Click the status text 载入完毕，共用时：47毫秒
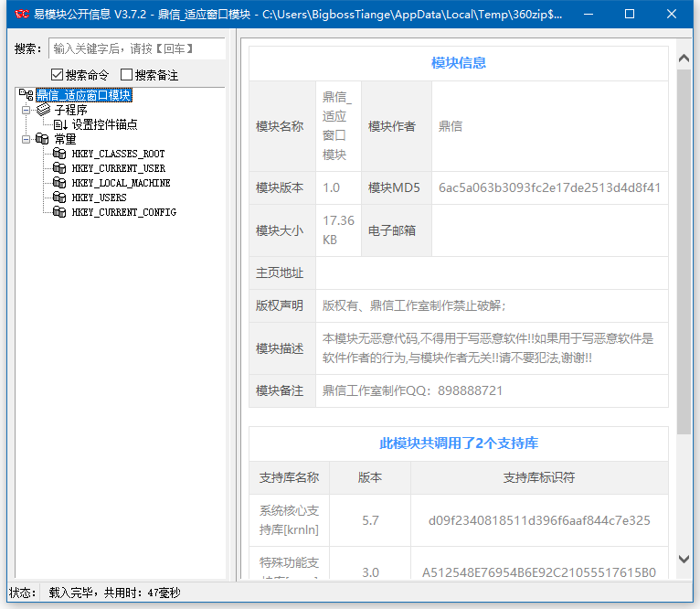Screen dimensions: 700x609 point(115,593)
